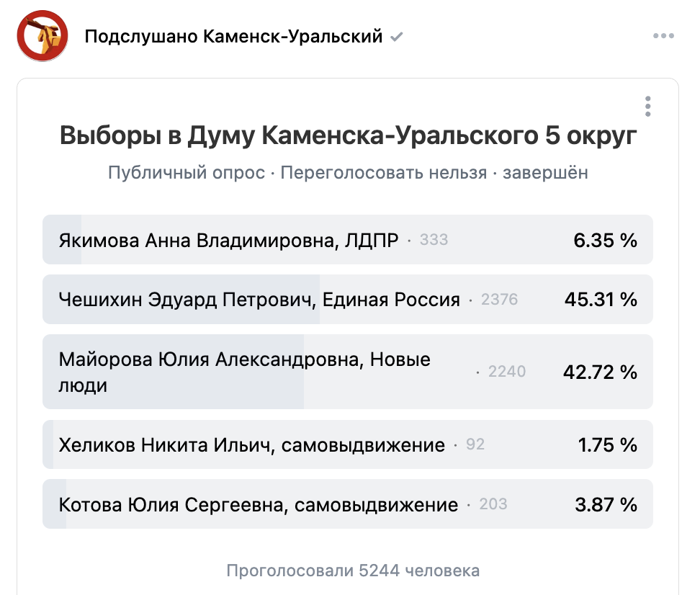Select the Чешихин Эдуард Петрович option
The width and height of the screenshot is (700, 595).
pyautogui.click(x=348, y=299)
